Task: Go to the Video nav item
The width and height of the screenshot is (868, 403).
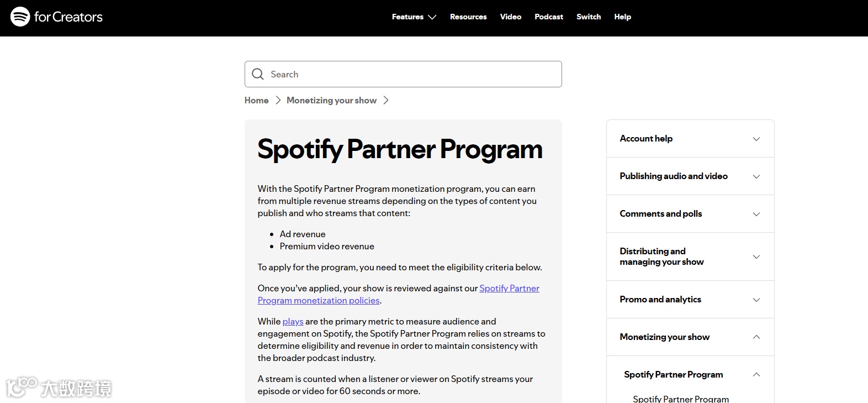Action: pos(511,17)
